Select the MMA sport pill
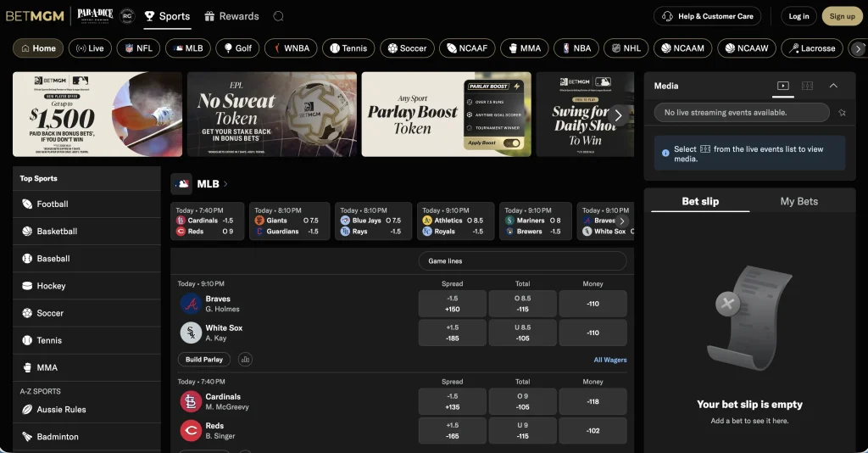 click(x=524, y=48)
